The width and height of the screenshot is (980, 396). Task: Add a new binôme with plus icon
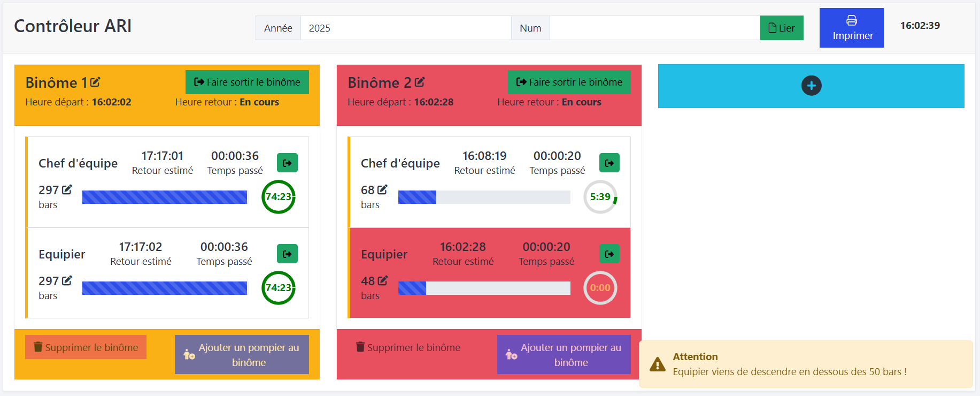pyautogui.click(x=811, y=86)
